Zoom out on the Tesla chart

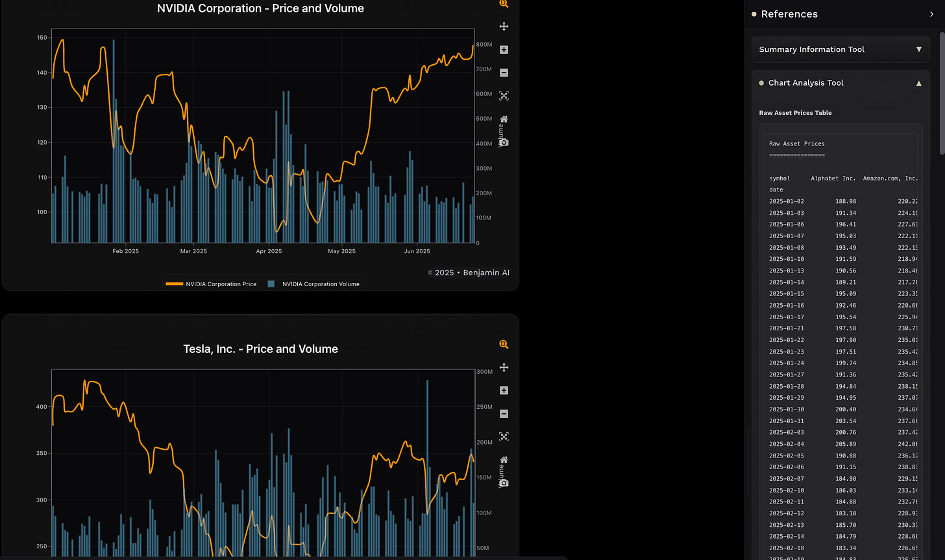coord(504,414)
